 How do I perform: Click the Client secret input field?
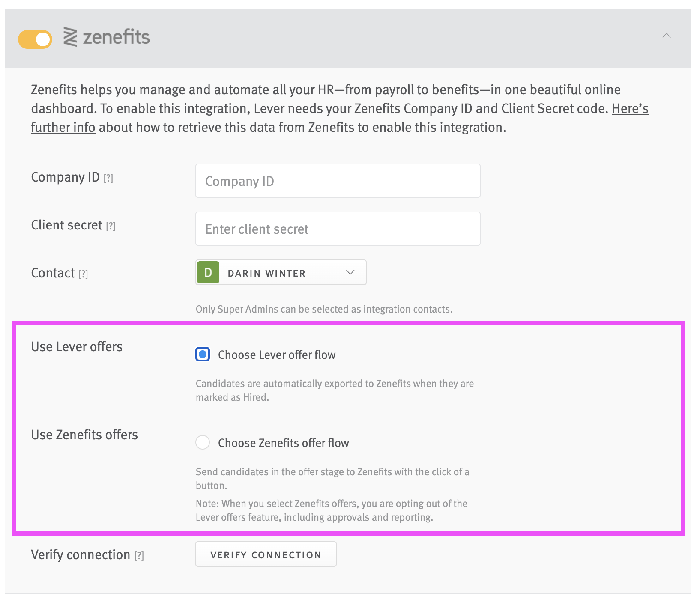(x=338, y=229)
